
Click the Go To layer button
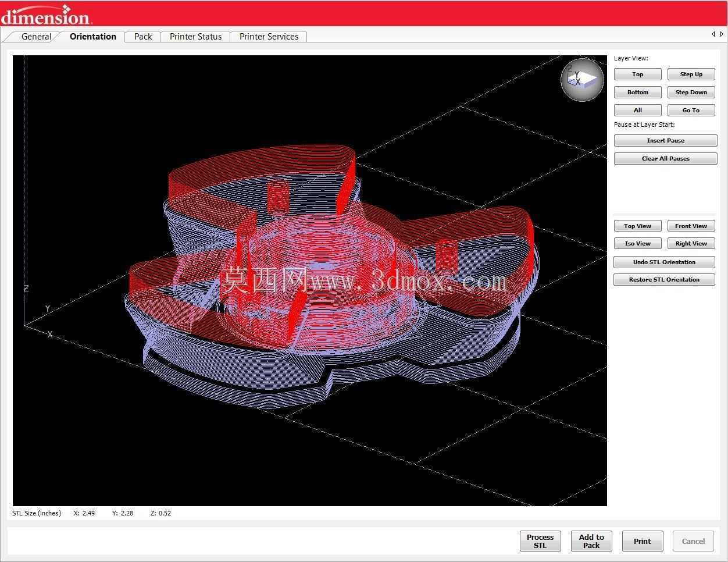[x=691, y=110]
